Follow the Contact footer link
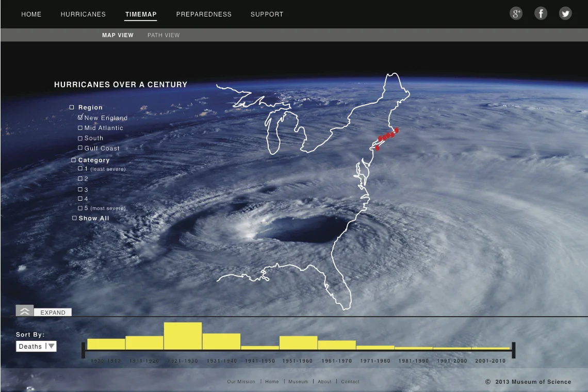The height and width of the screenshot is (392, 588). (x=350, y=382)
